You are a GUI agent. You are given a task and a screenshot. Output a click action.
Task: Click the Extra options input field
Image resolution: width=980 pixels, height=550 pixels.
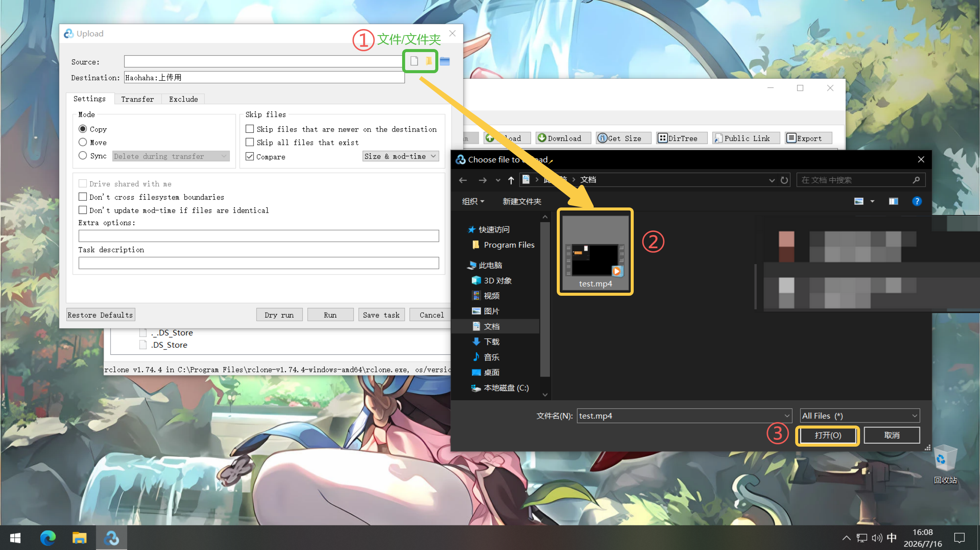(259, 236)
